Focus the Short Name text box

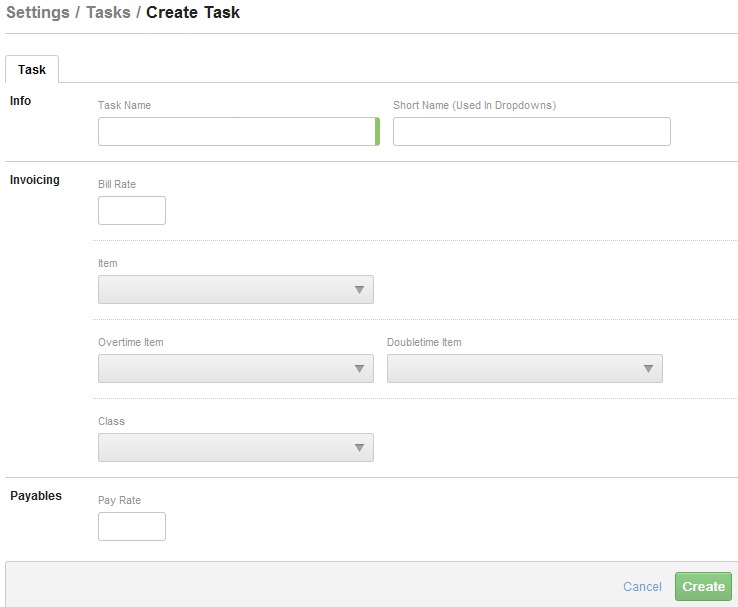coord(532,131)
